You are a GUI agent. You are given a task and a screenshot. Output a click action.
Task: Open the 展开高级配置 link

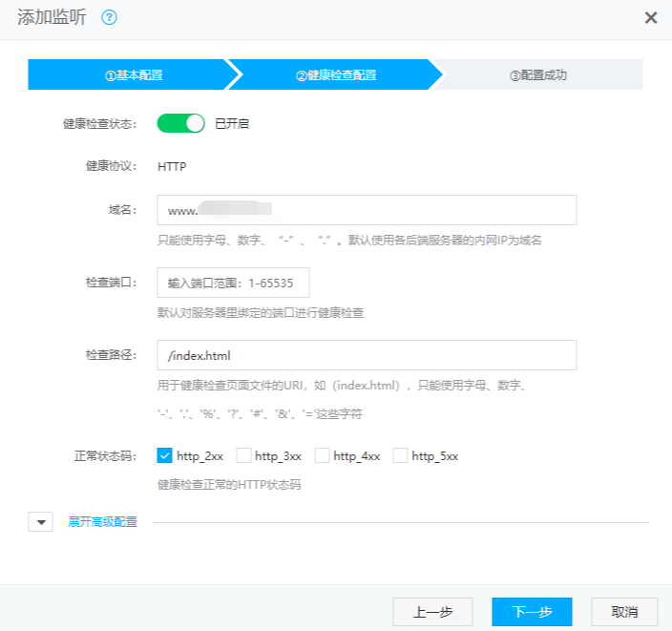pyautogui.click(x=102, y=522)
